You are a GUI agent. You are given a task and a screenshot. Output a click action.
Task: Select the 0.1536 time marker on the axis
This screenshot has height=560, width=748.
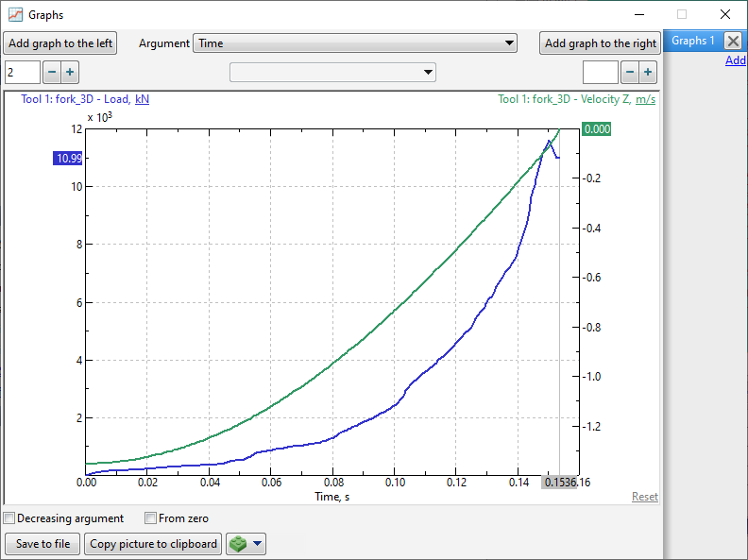pos(557,483)
